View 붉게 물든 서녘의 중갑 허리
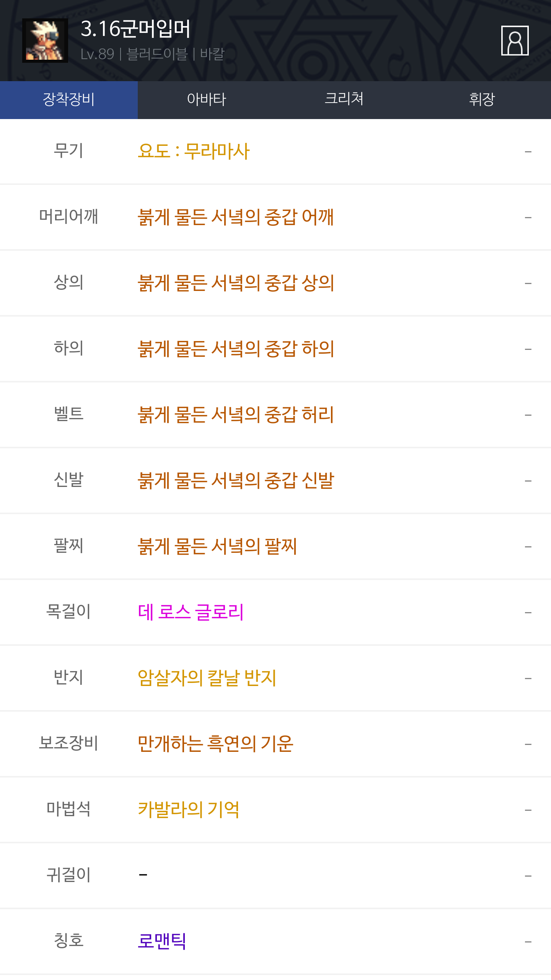This screenshot has height=980, width=551. (236, 415)
